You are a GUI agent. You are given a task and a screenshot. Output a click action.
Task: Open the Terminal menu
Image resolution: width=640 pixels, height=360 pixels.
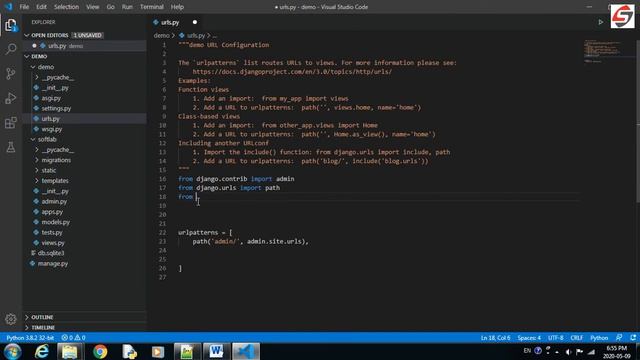151,7
